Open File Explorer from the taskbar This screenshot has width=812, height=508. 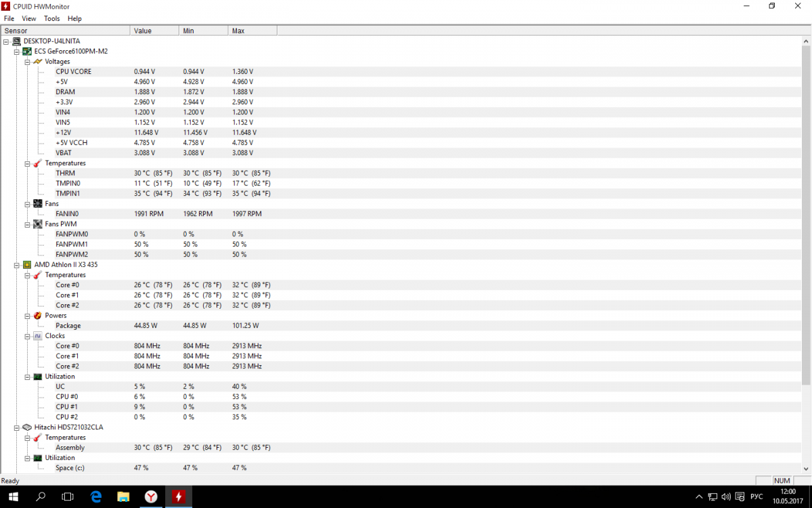click(123, 496)
